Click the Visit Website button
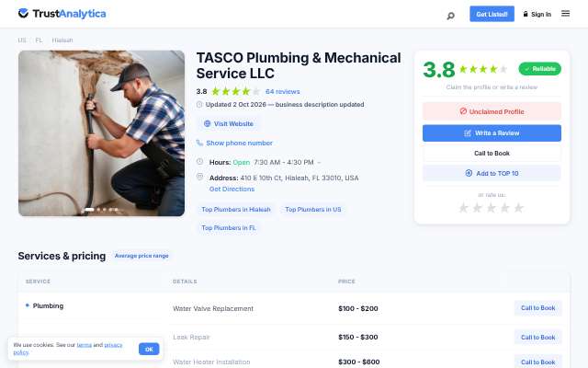Image resolution: width=588 pixels, height=368 pixels. [x=229, y=124]
